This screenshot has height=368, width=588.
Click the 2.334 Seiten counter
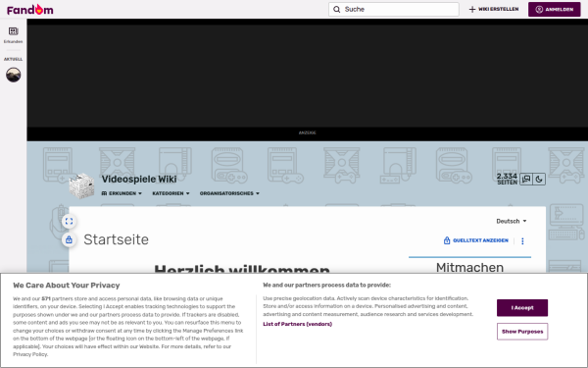coord(507,179)
